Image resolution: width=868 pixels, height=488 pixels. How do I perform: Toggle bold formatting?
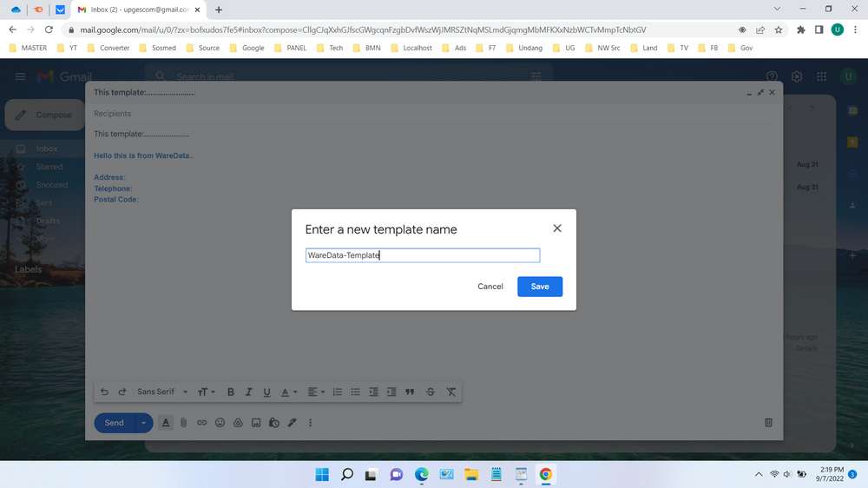231,392
